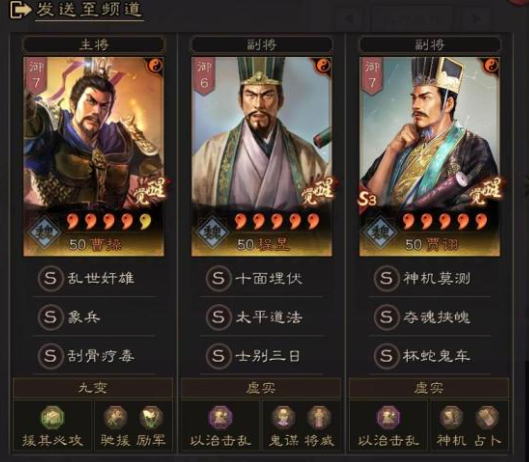
Task: Click the 驰援 tactic icon
Action: tap(115, 417)
